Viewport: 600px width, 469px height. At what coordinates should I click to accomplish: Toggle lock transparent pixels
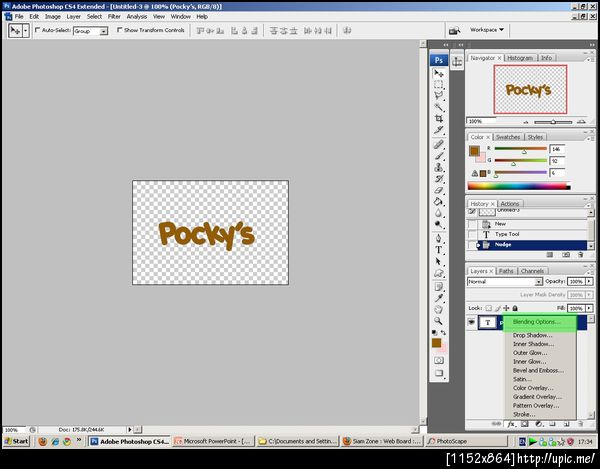[489, 308]
